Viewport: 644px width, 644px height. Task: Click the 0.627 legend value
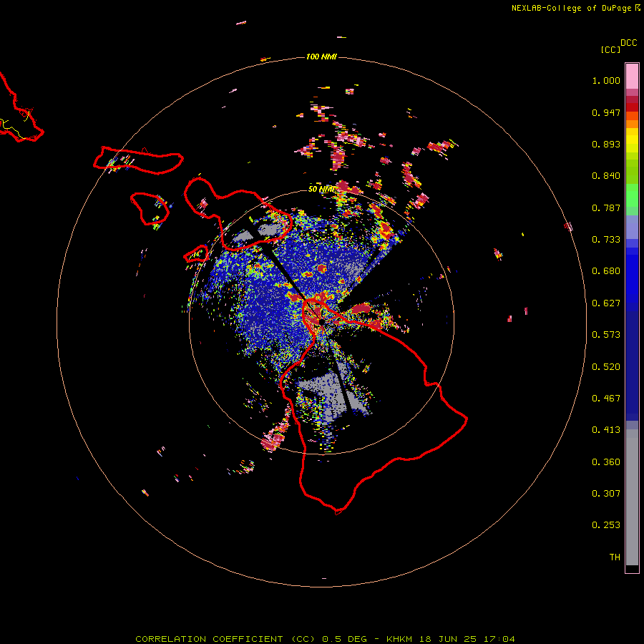pyautogui.click(x=606, y=303)
